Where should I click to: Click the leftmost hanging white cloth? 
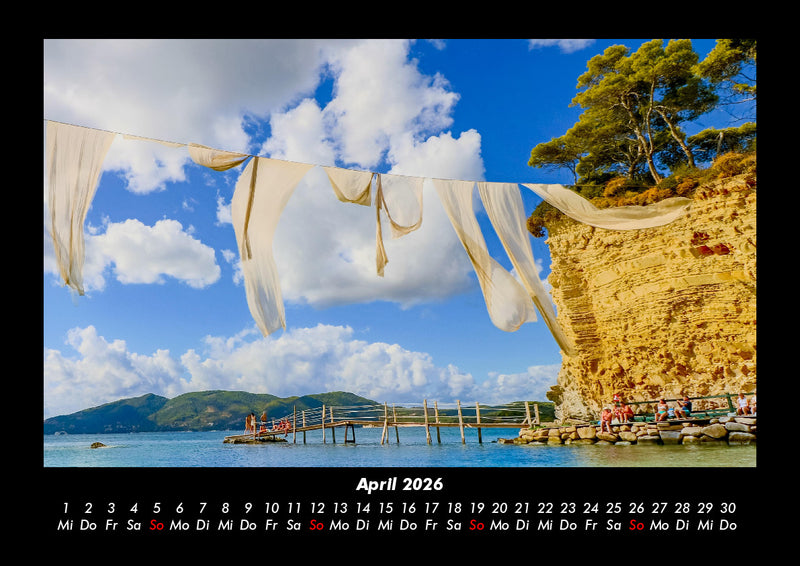coord(75,200)
